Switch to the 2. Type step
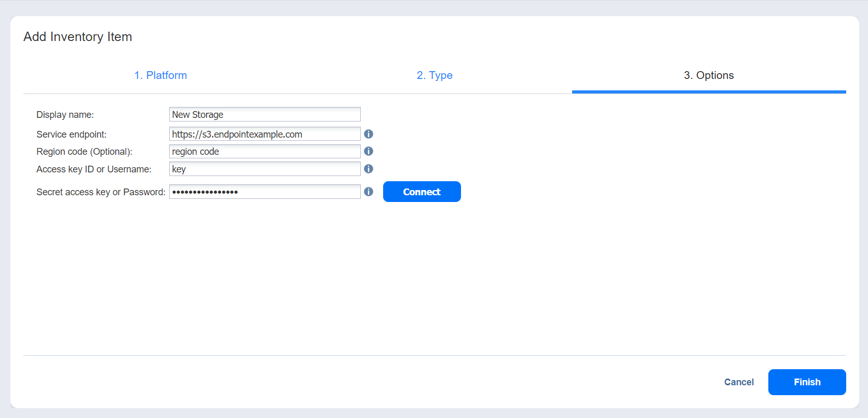 435,75
